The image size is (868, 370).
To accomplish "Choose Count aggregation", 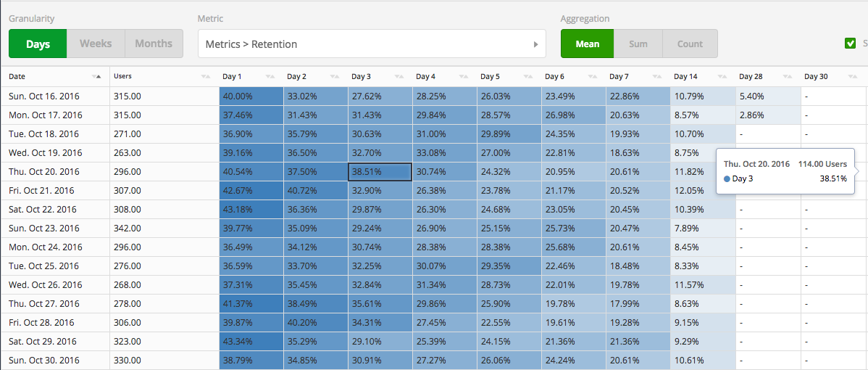I will (x=690, y=44).
